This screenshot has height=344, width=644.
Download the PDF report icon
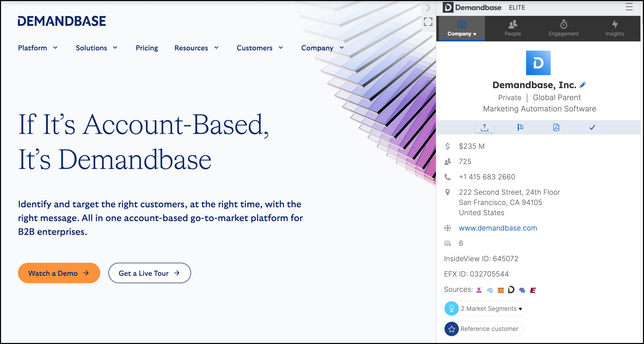tap(556, 127)
